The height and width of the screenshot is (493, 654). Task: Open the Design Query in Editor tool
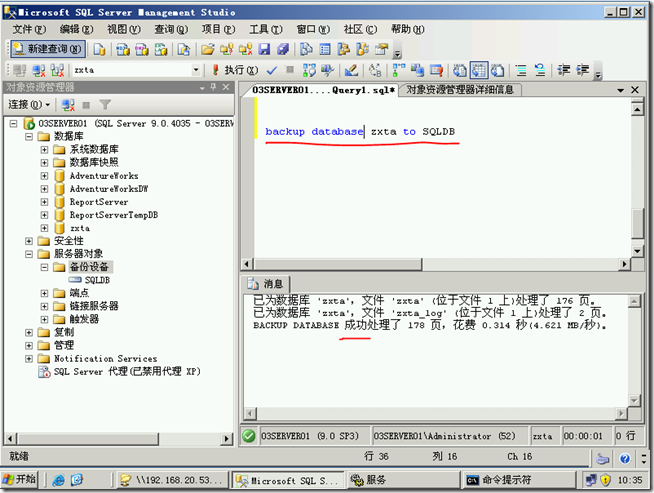[351, 70]
